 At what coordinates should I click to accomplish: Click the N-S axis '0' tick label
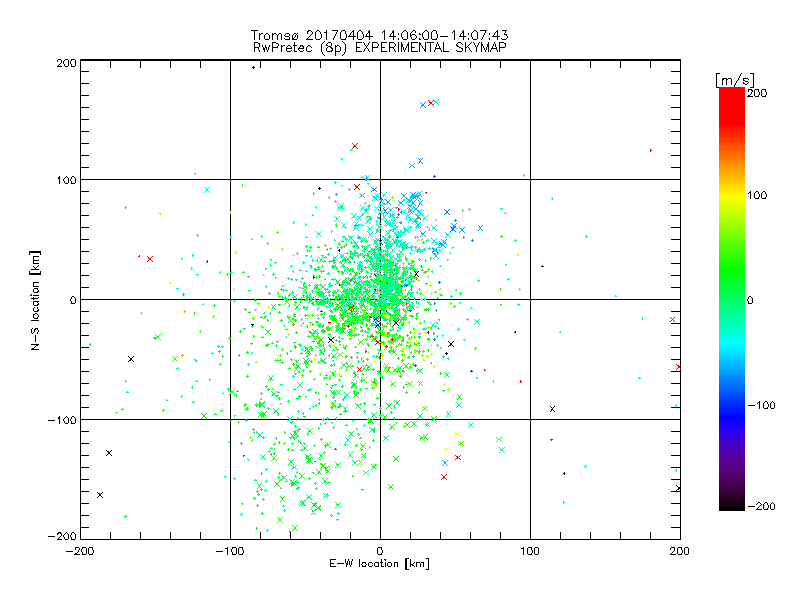(x=73, y=300)
